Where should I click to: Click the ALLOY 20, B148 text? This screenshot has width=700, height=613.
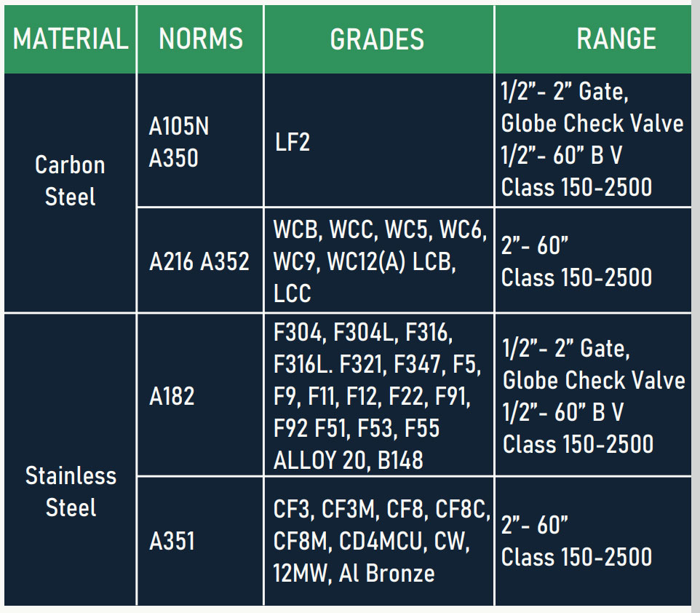pyautogui.click(x=348, y=460)
